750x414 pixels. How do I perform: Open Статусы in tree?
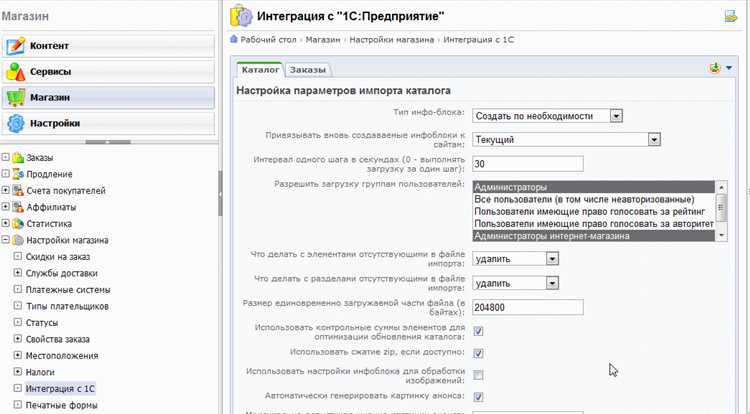(42, 323)
